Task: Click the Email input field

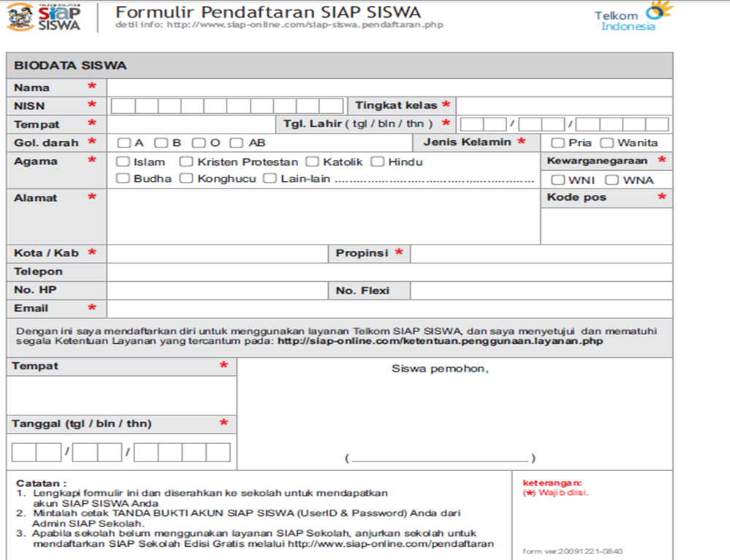Action: click(x=389, y=309)
